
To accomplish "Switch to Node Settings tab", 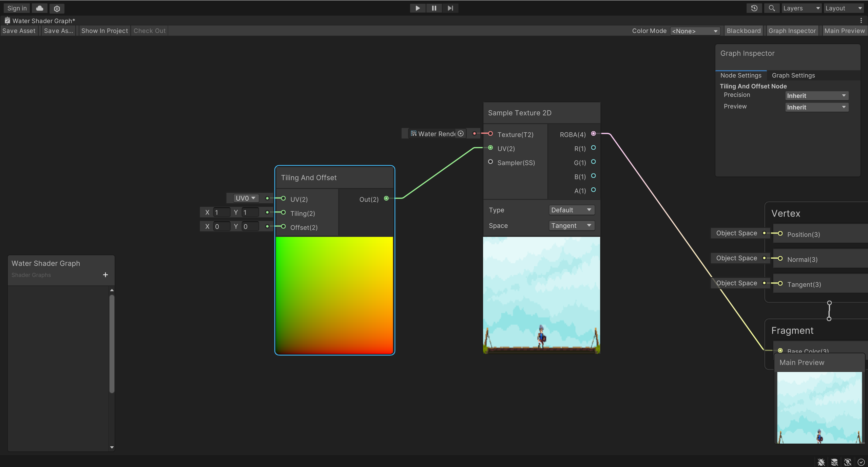I will pyautogui.click(x=741, y=75).
